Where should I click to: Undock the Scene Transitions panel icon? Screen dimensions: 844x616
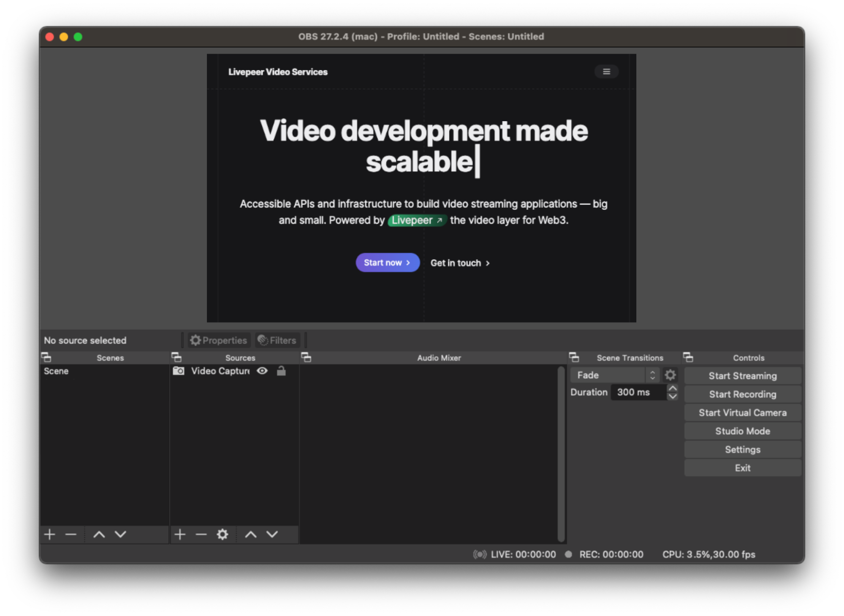pos(574,358)
